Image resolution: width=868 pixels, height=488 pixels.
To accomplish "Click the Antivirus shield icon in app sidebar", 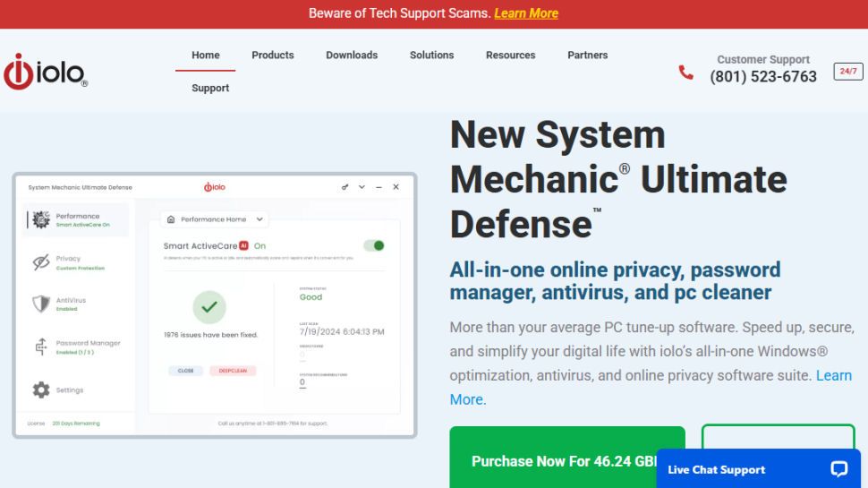I will pos(41,304).
